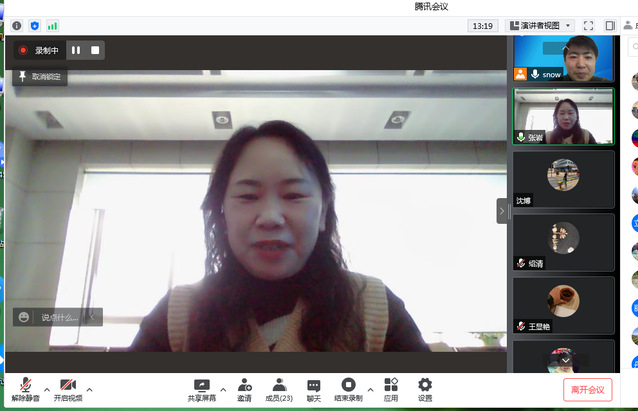The image size is (638, 411).
Task: Click the 离开会议 leave meeting button
Action: pyautogui.click(x=587, y=389)
